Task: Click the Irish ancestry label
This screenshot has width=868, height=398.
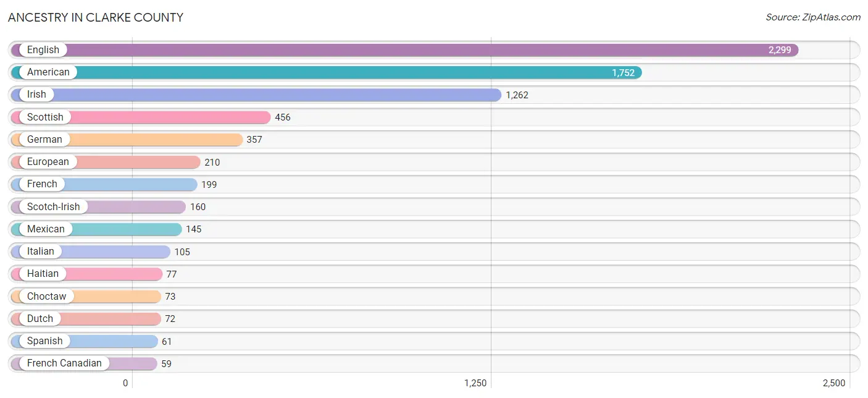Action: (x=36, y=95)
